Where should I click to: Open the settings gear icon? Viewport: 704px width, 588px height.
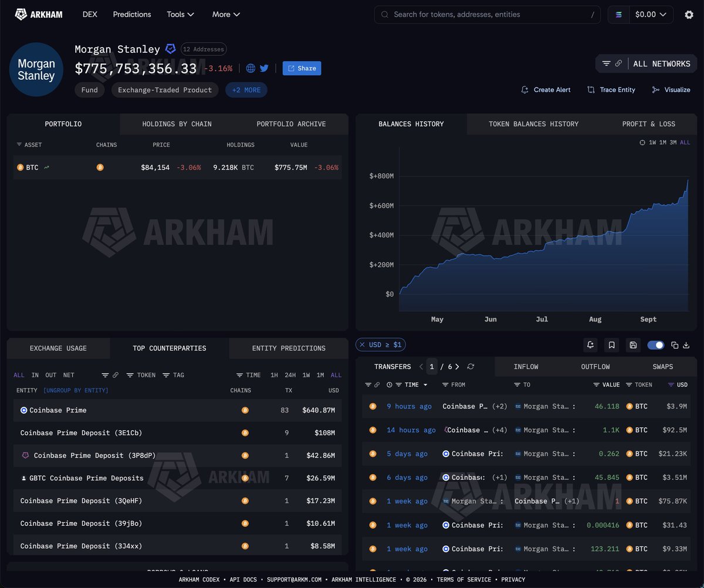689,15
